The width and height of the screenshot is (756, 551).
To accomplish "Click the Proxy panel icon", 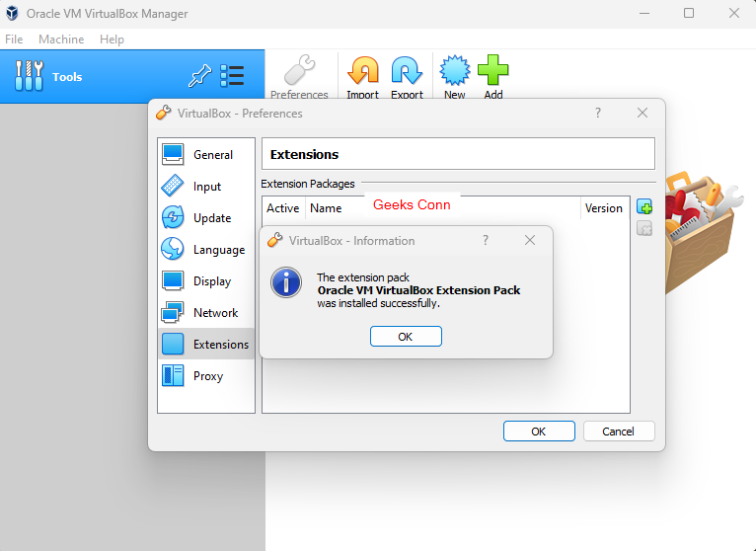I will coord(173,376).
